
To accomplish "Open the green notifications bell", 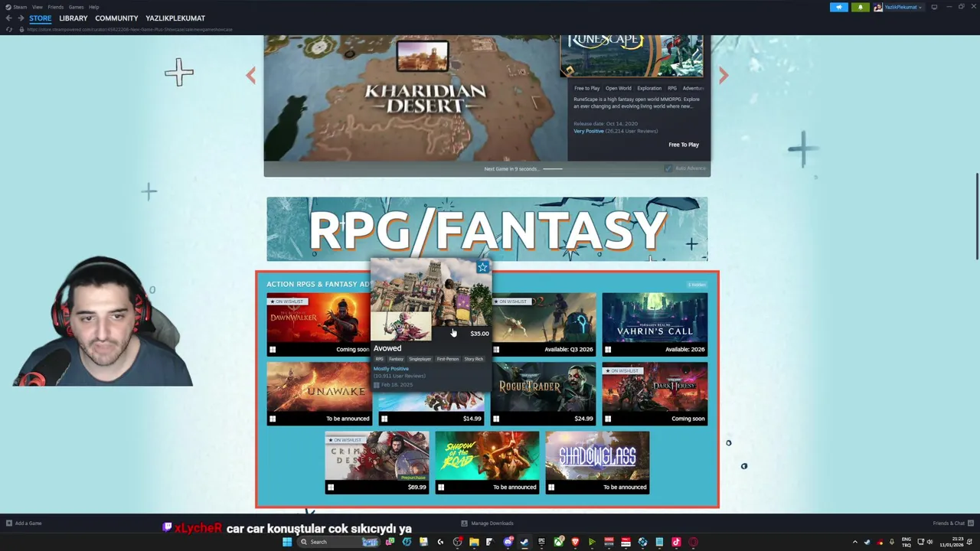I will (x=860, y=7).
